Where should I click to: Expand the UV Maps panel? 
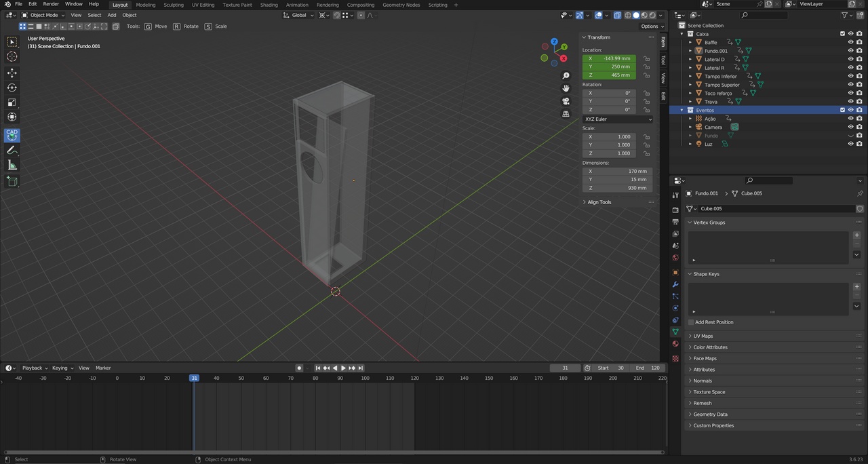click(x=703, y=336)
